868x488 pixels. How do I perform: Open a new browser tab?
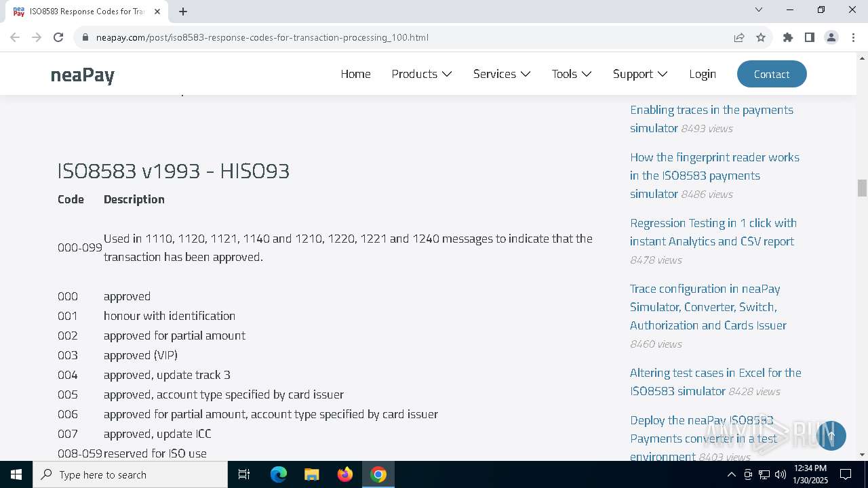183,12
